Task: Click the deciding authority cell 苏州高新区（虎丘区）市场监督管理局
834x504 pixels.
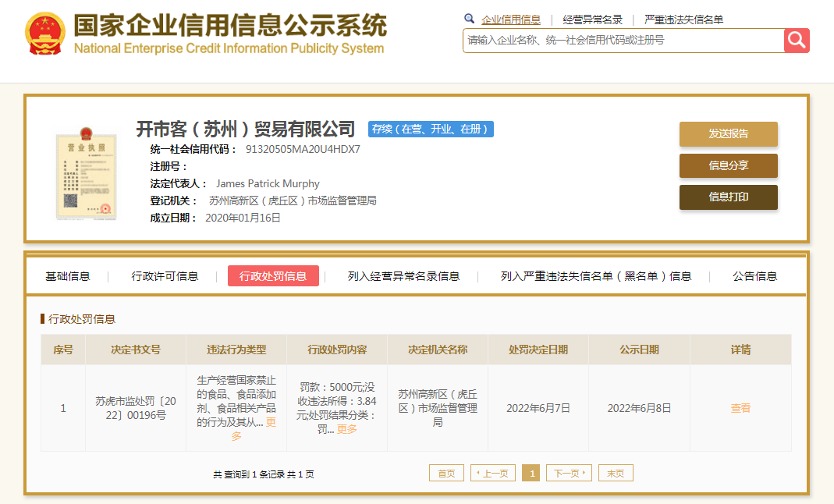Action: tap(438, 408)
